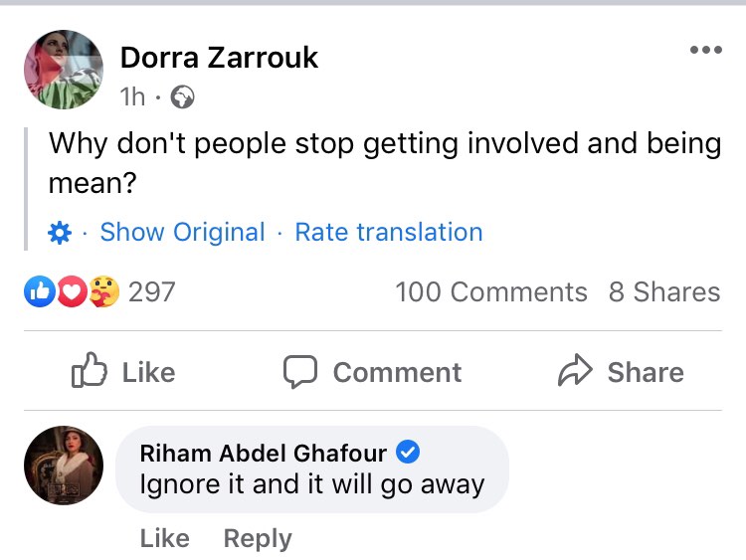Viewport: 746px width, 560px height.
Task: Click Rate translation link
Action: (x=389, y=233)
